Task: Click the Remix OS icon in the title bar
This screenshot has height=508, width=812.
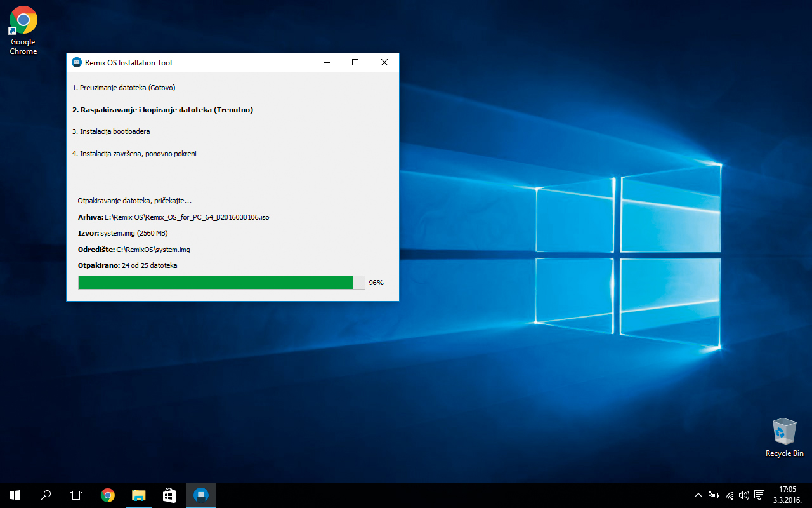Action: coord(76,62)
